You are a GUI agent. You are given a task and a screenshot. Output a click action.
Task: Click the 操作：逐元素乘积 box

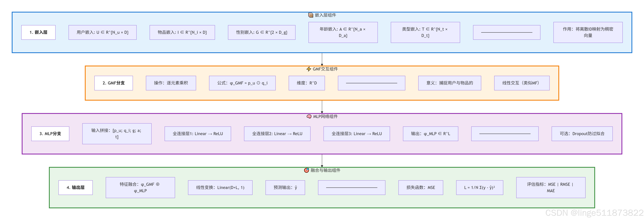coord(171,83)
